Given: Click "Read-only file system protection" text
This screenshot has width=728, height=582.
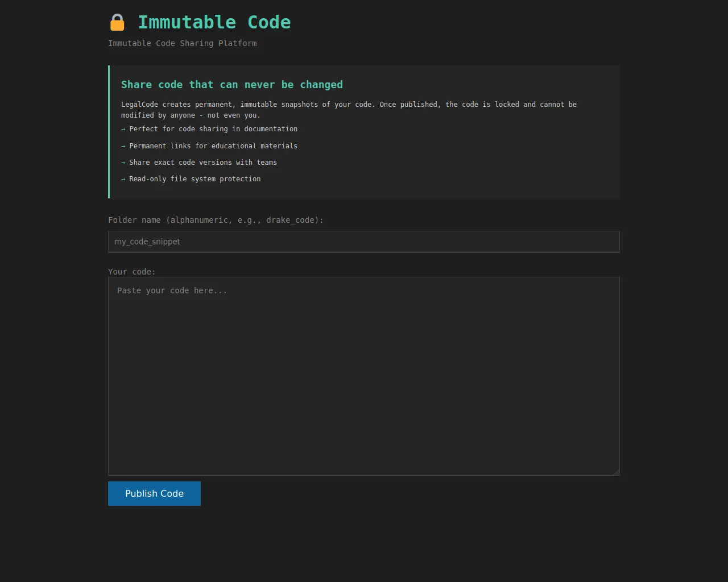Looking at the screenshot, I should click(x=195, y=179).
